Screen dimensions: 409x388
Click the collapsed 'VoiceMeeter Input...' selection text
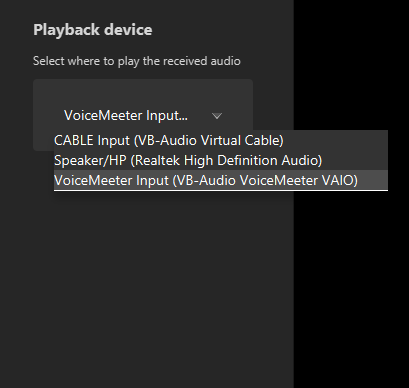126,116
